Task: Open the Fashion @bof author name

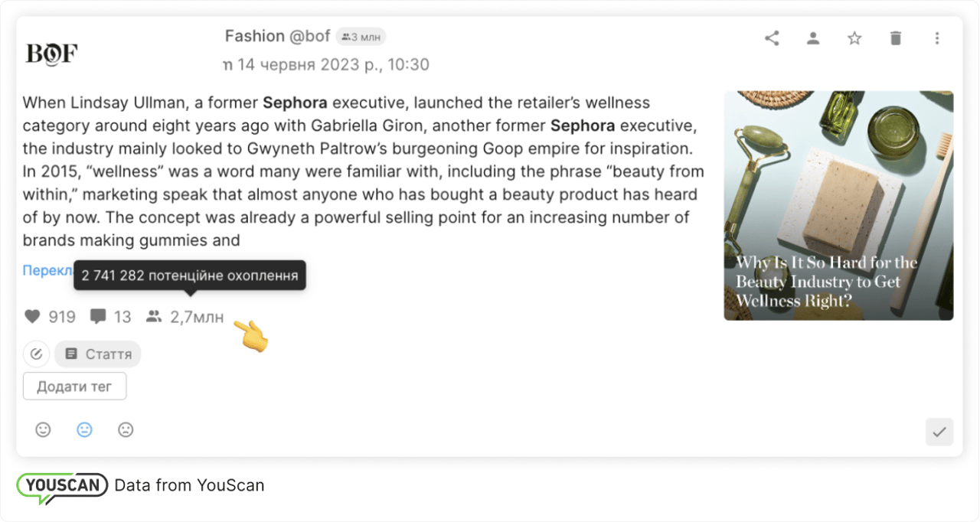Action: [277, 36]
